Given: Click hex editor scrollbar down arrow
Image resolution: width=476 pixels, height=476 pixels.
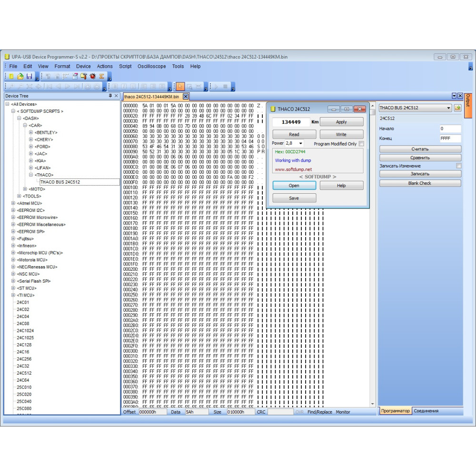Looking at the screenshot, I should point(373,404).
